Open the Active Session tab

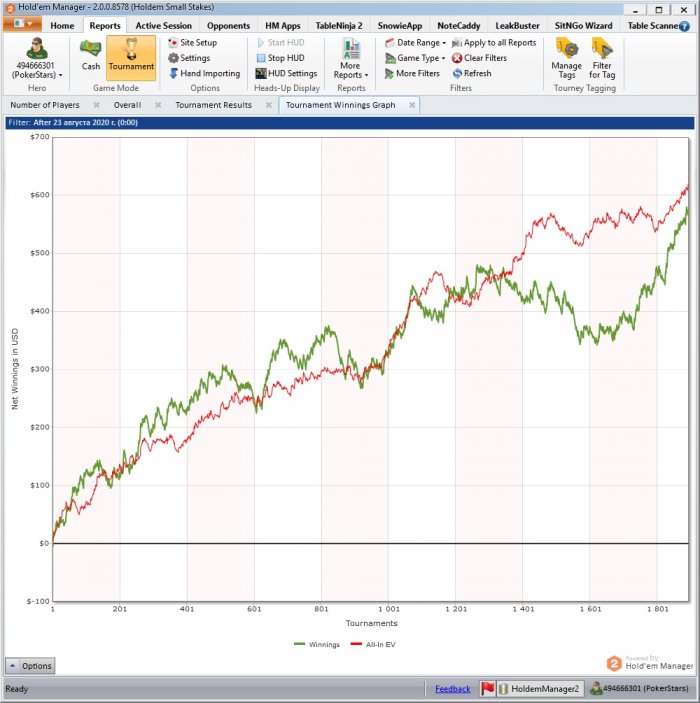(x=164, y=26)
